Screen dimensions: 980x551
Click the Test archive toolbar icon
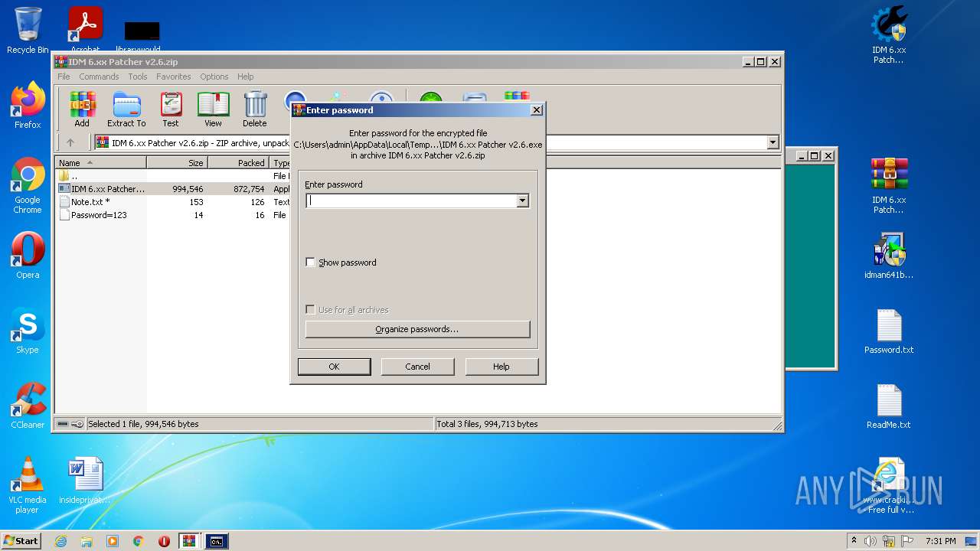[171, 109]
